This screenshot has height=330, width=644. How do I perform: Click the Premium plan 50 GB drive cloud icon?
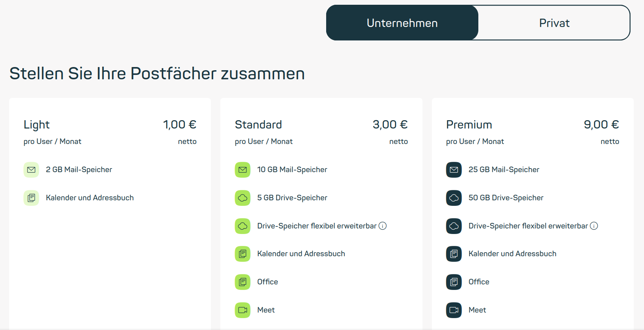tap(454, 198)
